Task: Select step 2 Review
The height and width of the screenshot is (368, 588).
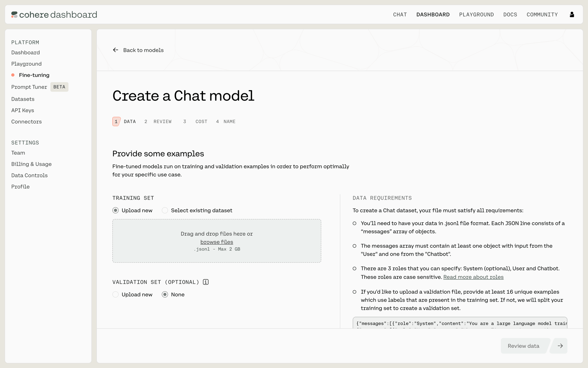Action: (158, 121)
